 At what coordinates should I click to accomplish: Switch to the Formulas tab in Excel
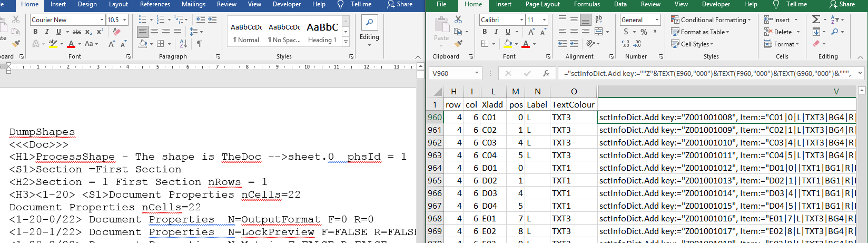(x=587, y=4)
